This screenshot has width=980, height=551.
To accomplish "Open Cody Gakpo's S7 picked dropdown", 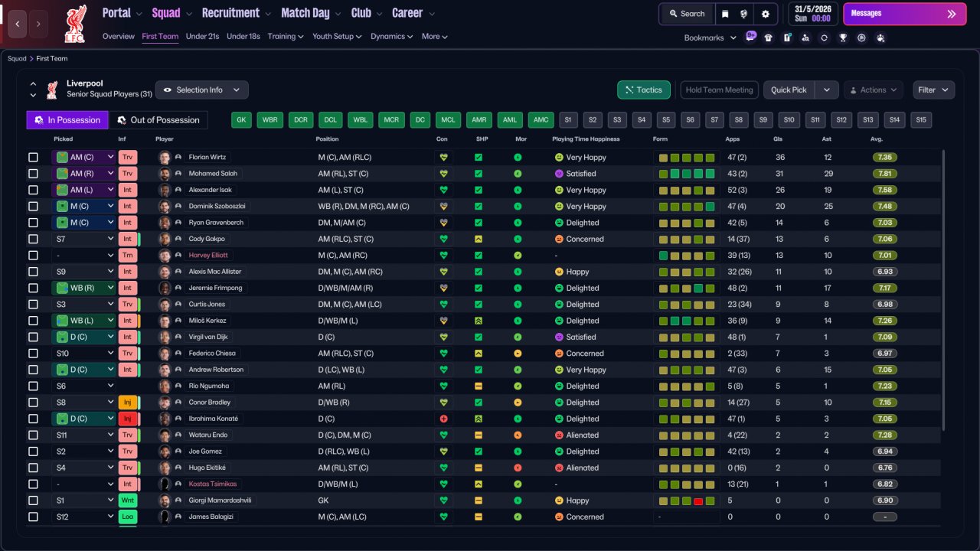I will pyautogui.click(x=84, y=239).
